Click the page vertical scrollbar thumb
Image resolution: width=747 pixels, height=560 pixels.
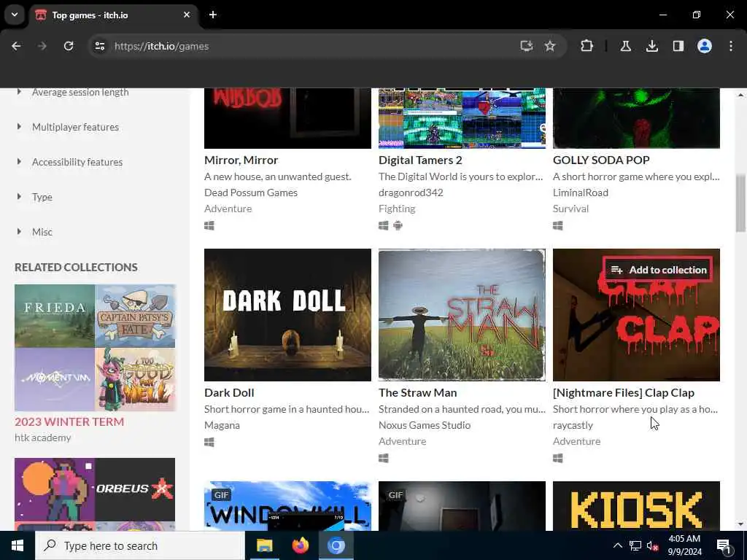point(740,203)
